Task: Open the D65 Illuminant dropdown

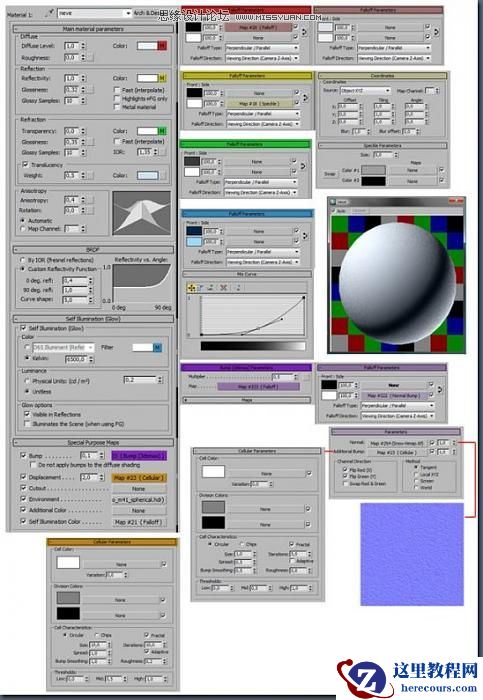Action: point(62,347)
